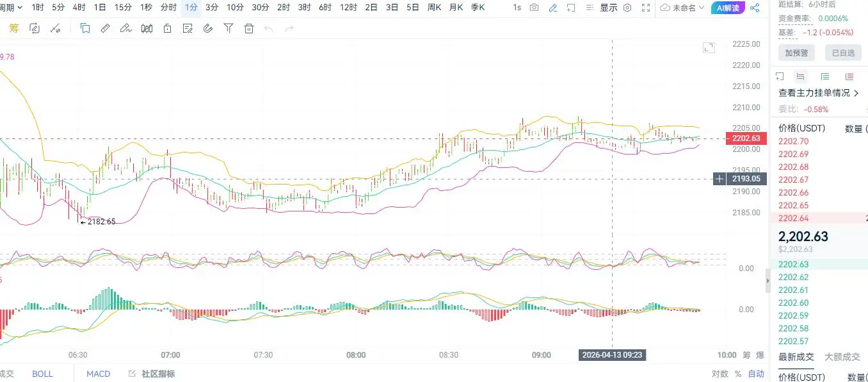Image resolution: width=868 pixels, height=382 pixels.
Task: Click bid price 2202.57 in order book
Action: [x=793, y=341]
